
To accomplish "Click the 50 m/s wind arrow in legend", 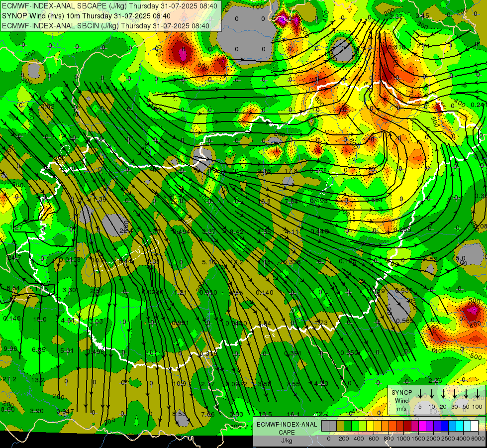I will (466, 393).
